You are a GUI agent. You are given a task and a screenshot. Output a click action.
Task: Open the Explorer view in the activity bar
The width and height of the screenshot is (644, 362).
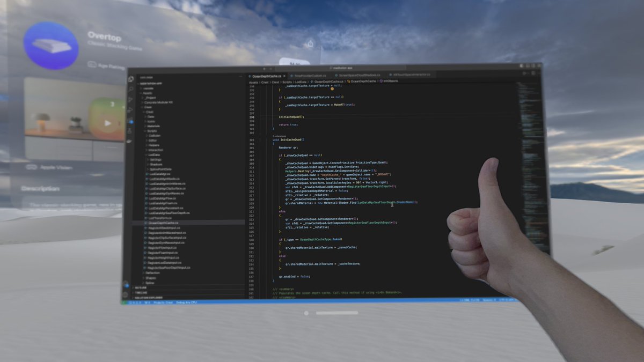point(130,79)
